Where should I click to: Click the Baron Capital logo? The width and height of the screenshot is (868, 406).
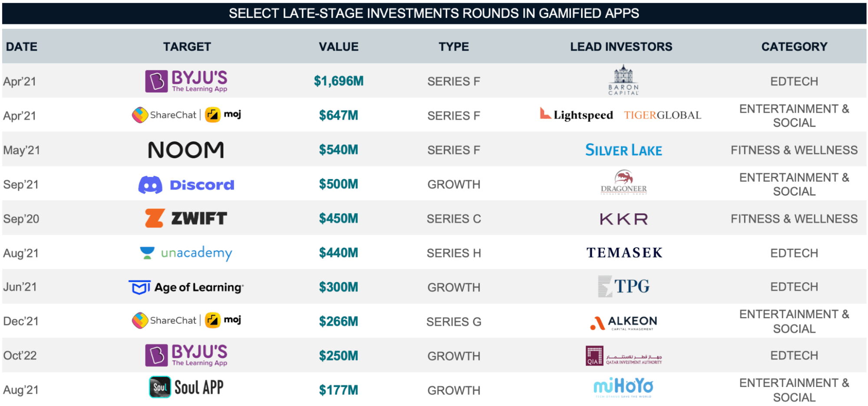click(623, 80)
